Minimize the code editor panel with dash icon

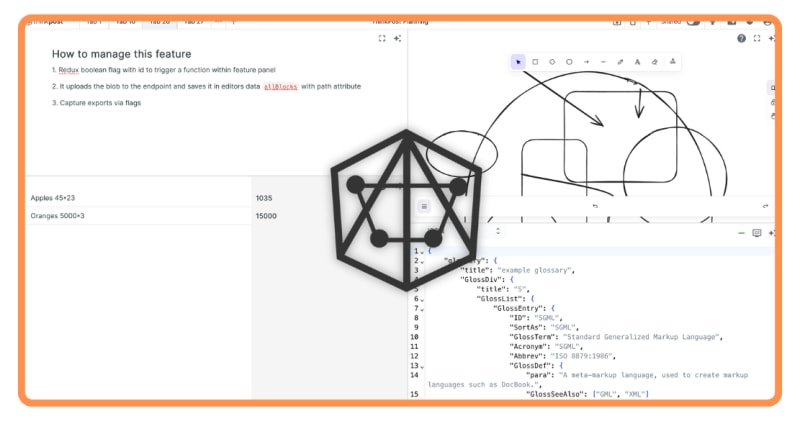741,232
